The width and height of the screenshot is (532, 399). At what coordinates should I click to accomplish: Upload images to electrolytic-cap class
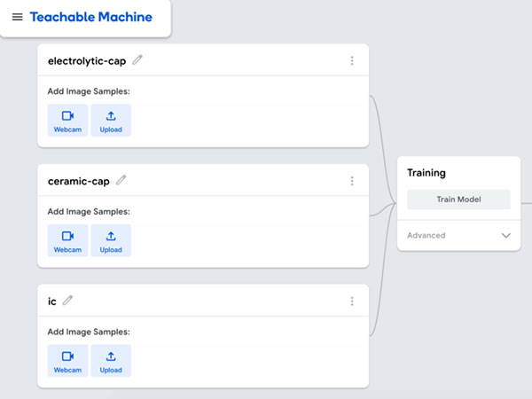(x=111, y=121)
